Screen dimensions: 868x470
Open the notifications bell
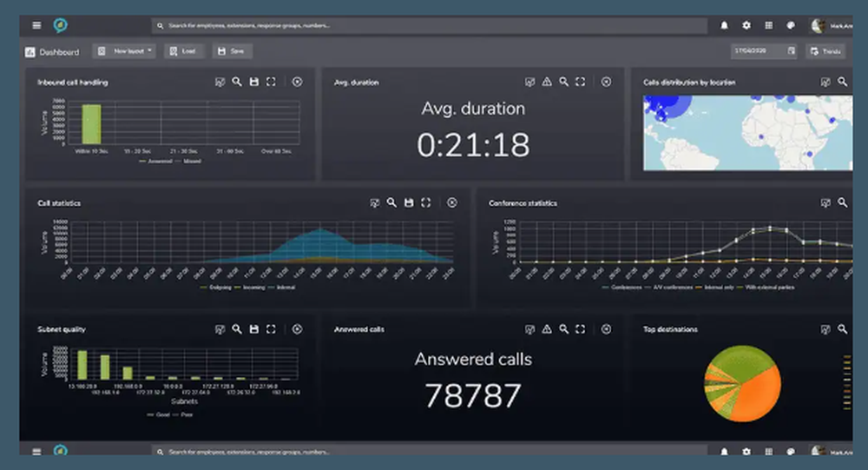tap(724, 25)
